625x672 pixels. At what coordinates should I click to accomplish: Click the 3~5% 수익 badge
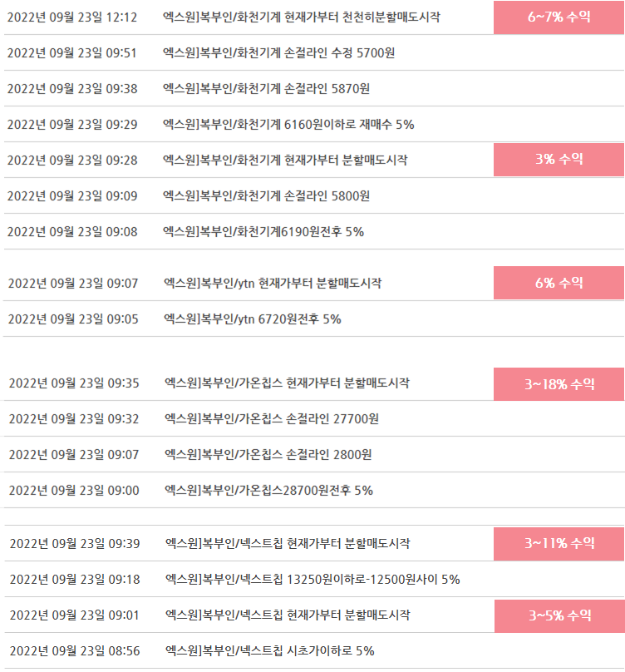tap(559, 615)
